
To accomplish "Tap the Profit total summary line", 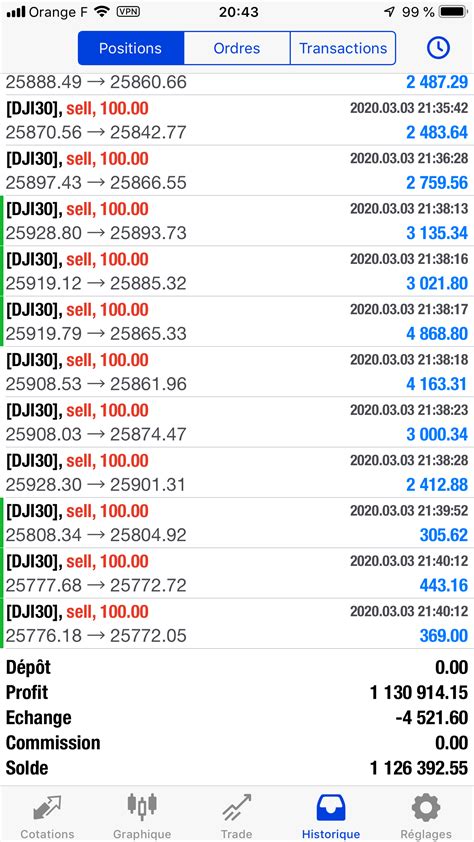I will point(237,693).
